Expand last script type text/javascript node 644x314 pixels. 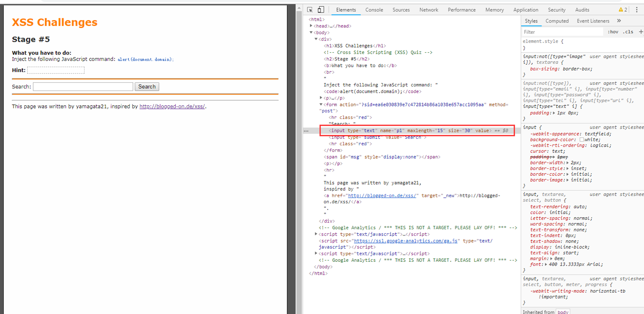coord(316,253)
